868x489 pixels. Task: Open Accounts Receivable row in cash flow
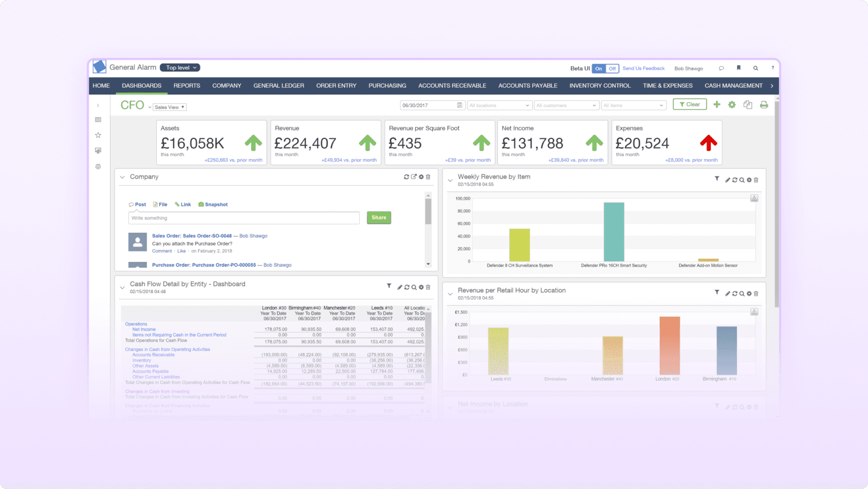tap(153, 355)
